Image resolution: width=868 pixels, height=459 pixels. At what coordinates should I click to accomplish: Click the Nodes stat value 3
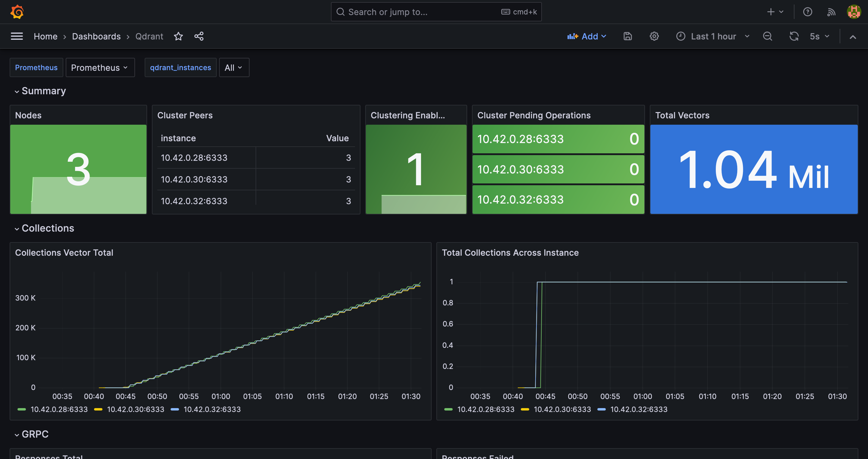point(78,169)
